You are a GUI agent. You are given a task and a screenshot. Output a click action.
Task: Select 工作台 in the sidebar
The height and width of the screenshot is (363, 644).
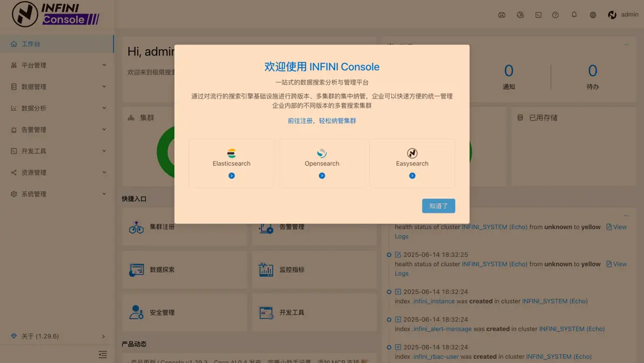(57, 44)
